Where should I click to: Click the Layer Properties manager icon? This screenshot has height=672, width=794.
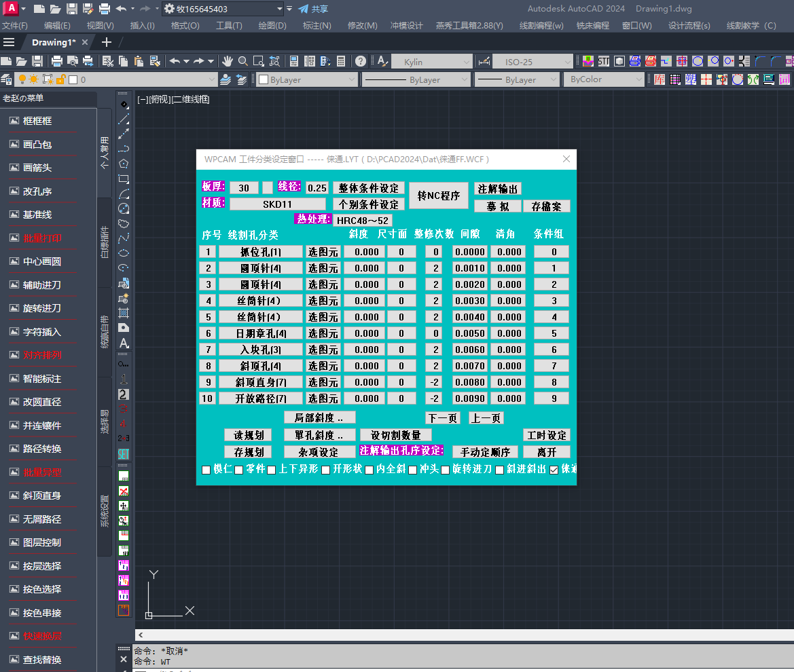(6, 79)
